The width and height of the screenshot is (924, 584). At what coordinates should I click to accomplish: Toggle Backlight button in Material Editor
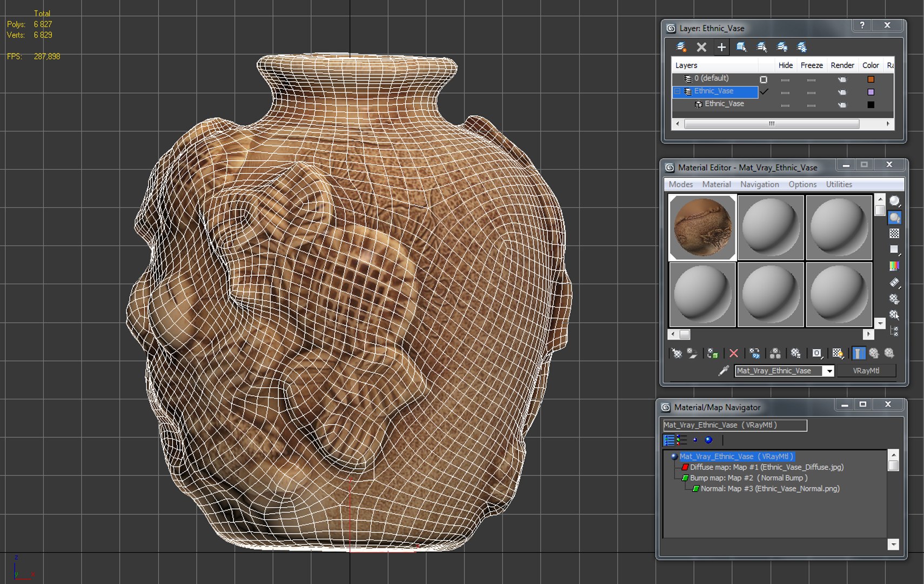(x=895, y=217)
